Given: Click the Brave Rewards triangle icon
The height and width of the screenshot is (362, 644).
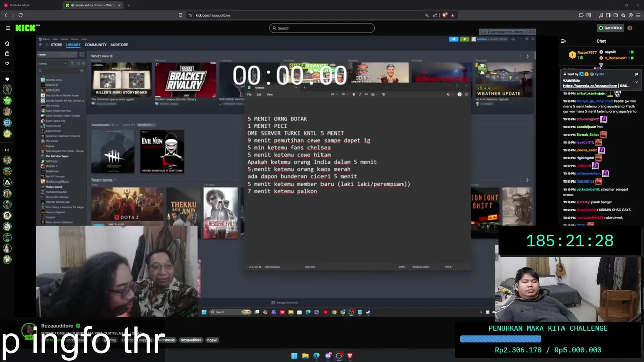Looking at the screenshot, I should [x=452, y=15].
